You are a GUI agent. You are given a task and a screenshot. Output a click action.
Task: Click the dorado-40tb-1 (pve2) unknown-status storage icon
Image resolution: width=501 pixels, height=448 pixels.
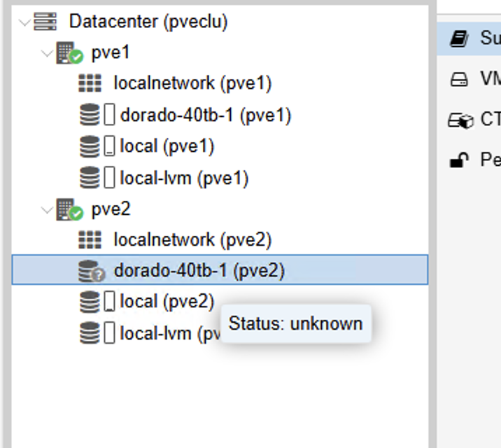92,272
